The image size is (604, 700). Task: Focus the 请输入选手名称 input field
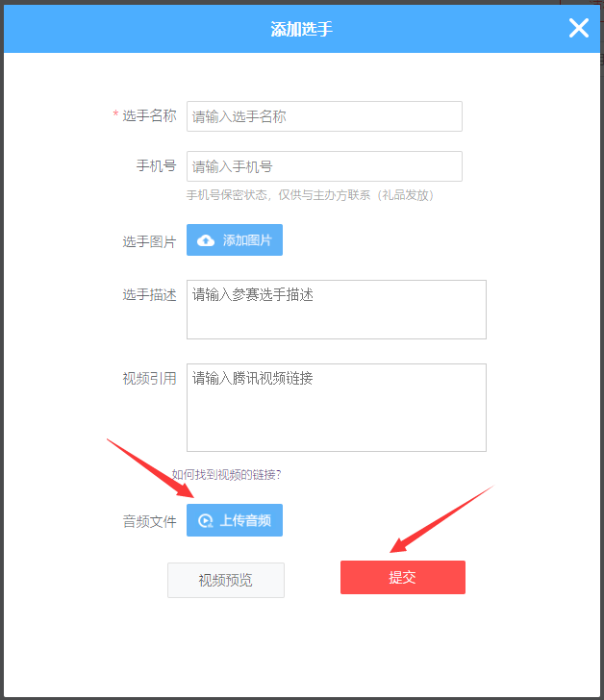point(324,116)
